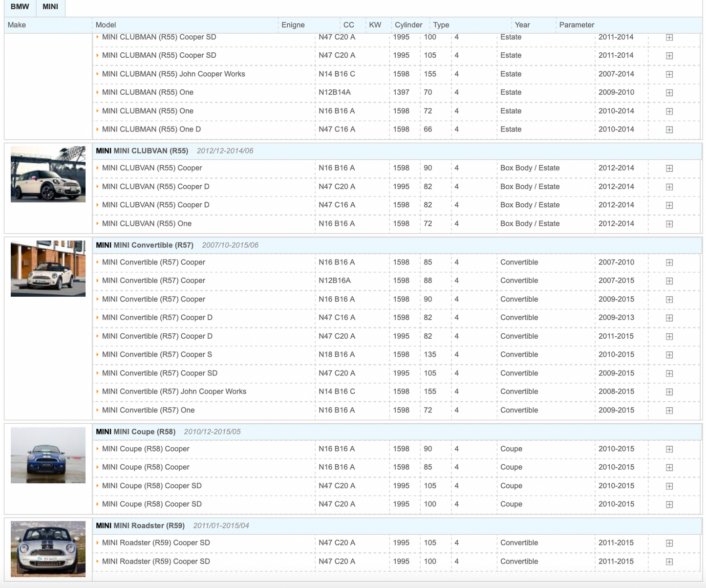Expand parameters for Clubvan Cooper D N47 C20 A
Screen dimensions: 706x588
(669, 187)
